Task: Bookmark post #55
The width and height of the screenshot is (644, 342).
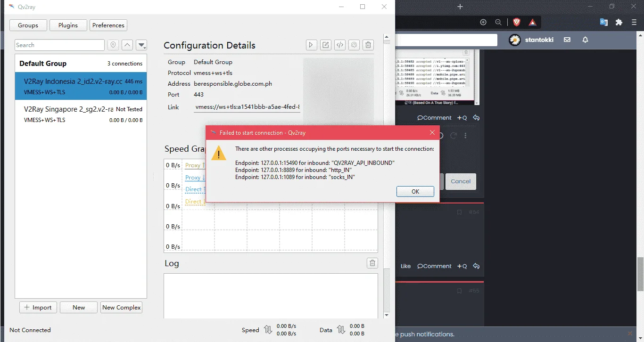Action: (x=459, y=291)
